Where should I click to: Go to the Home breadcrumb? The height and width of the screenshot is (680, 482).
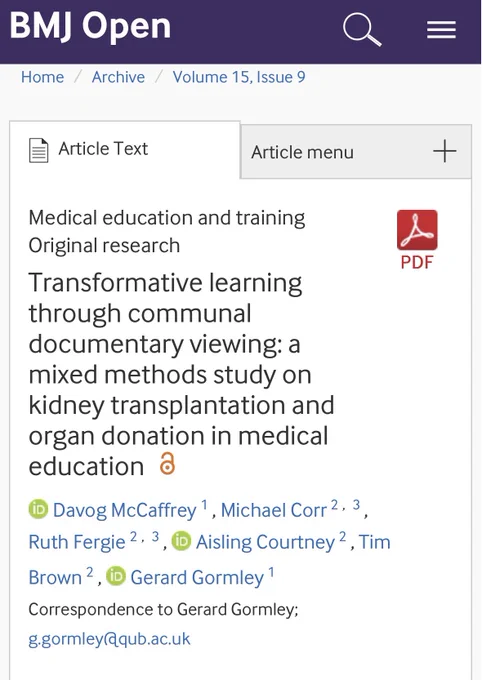point(43,77)
